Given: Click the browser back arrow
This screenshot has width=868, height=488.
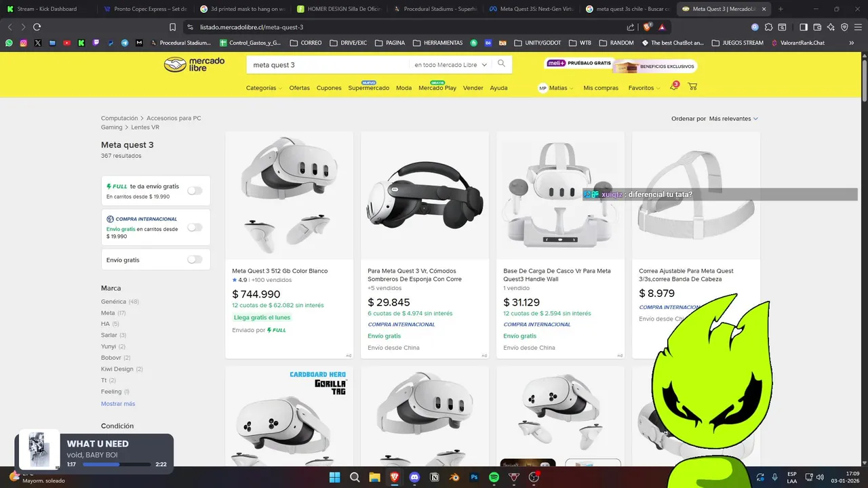Looking at the screenshot, I should [x=9, y=27].
